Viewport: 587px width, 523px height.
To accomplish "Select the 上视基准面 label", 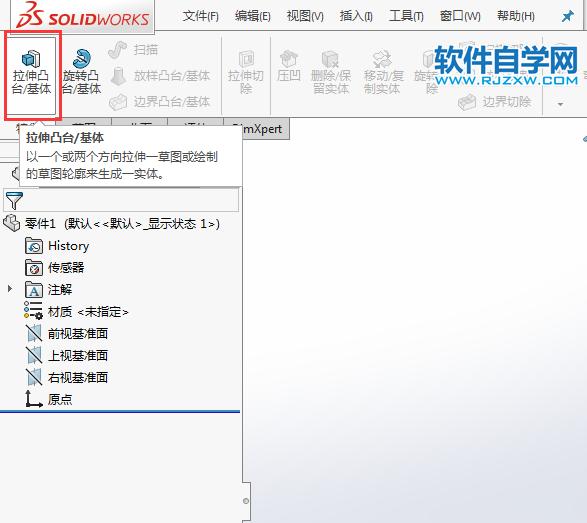I will [78, 355].
